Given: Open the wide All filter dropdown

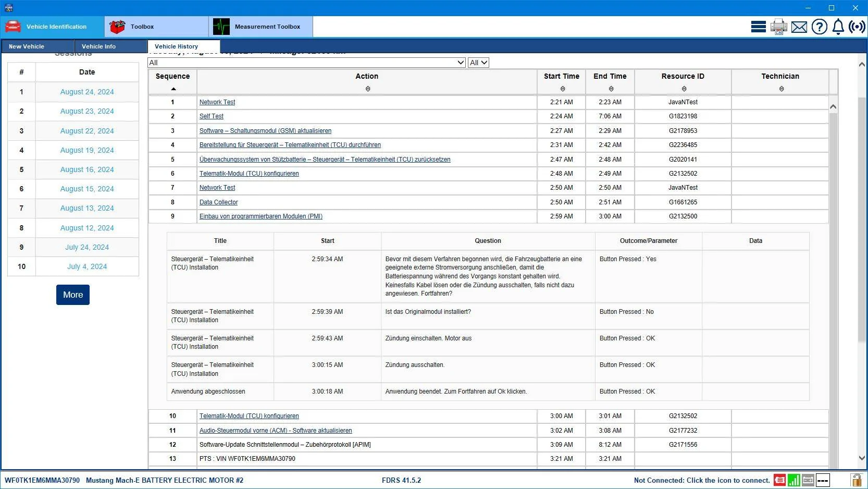Looking at the screenshot, I should [x=306, y=63].
